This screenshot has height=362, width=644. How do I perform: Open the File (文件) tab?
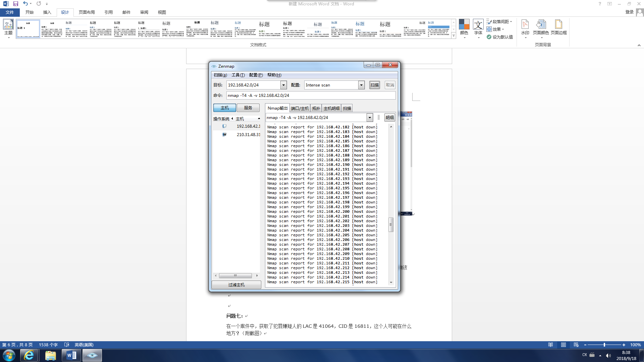[10, 12]
